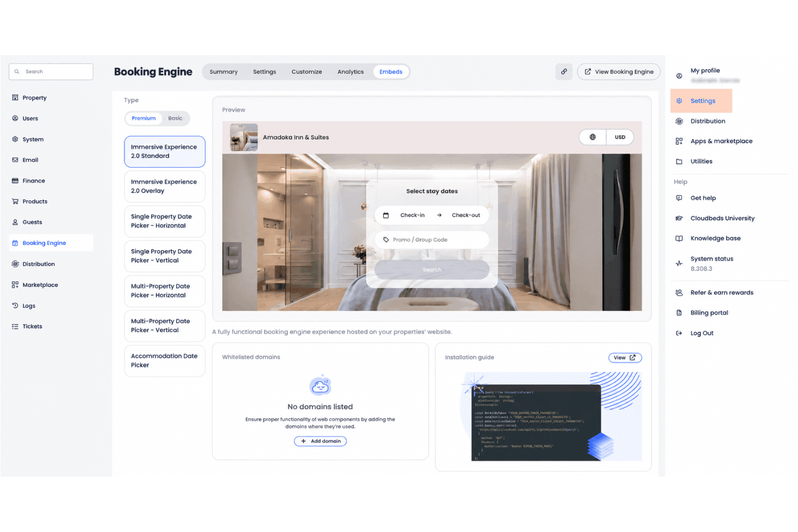
Task: Click the Log Out arrow icon
Action: [679, 333]
